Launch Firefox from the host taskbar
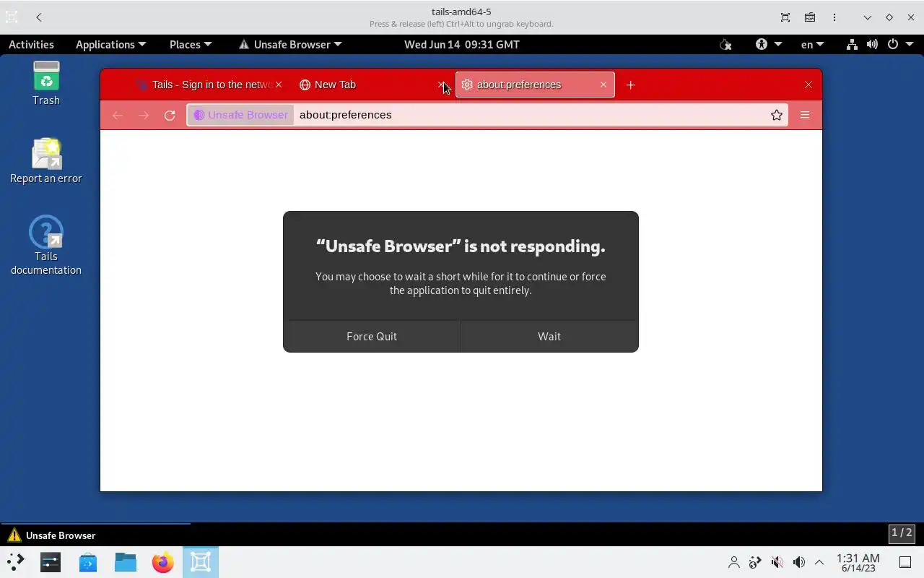 click(163, 562)
